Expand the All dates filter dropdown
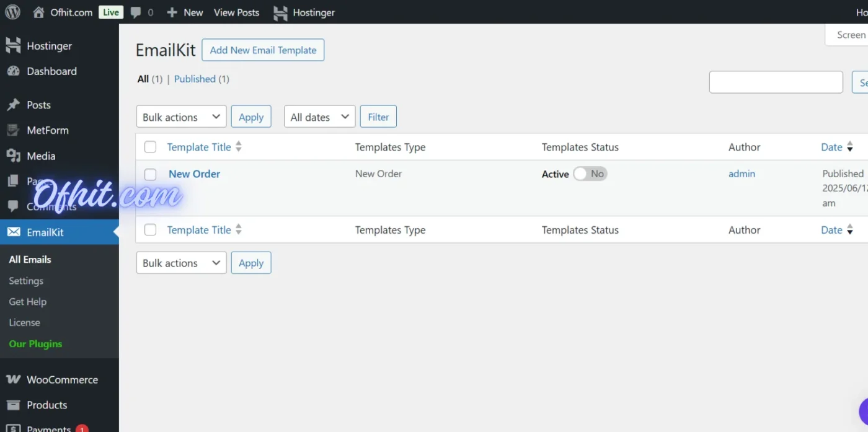This screenshot has height=432, width=868. pyautogui.click(x=319, y=116)
